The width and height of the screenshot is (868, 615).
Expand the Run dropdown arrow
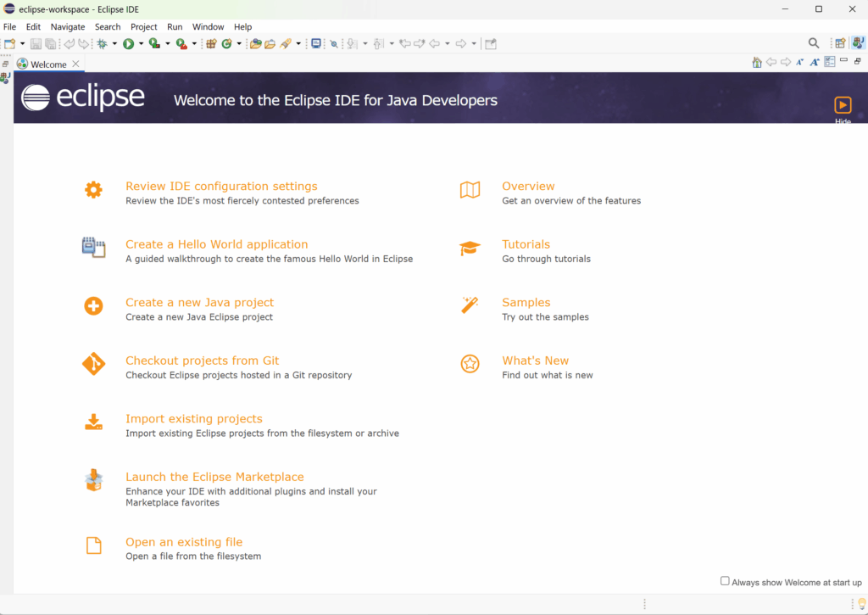[142, 44]
